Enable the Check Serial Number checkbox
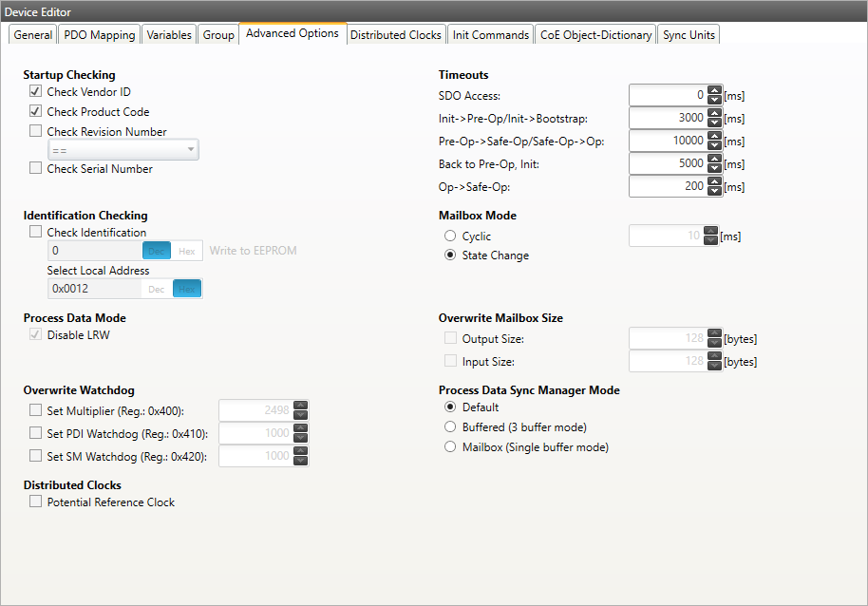The width and height of the screenshot is (868, 606). [35, 168]
